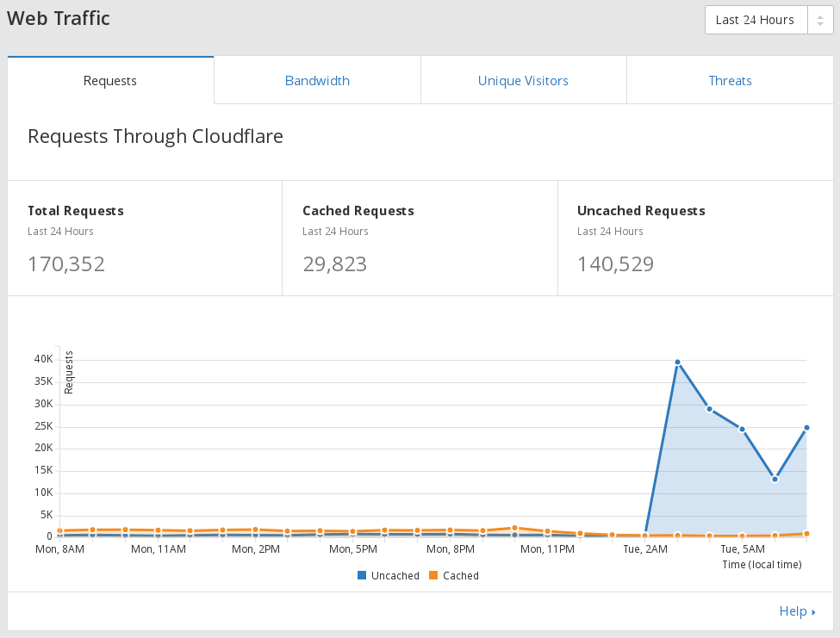Click the Mon, 11AM axis label

[x=159, y=549]
